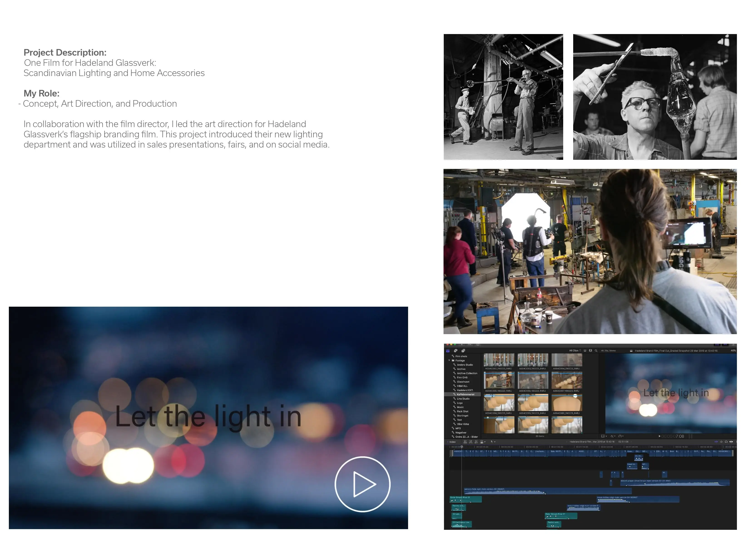The image size is (746, 560).
Task: Open the arrow Select tool dropdown
Action: coord(493,442)
